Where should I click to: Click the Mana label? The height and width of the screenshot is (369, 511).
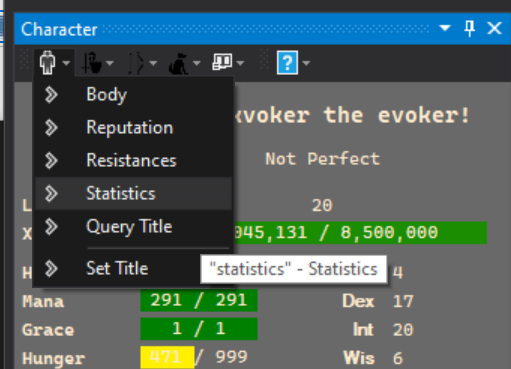click(x=43, y=302)
